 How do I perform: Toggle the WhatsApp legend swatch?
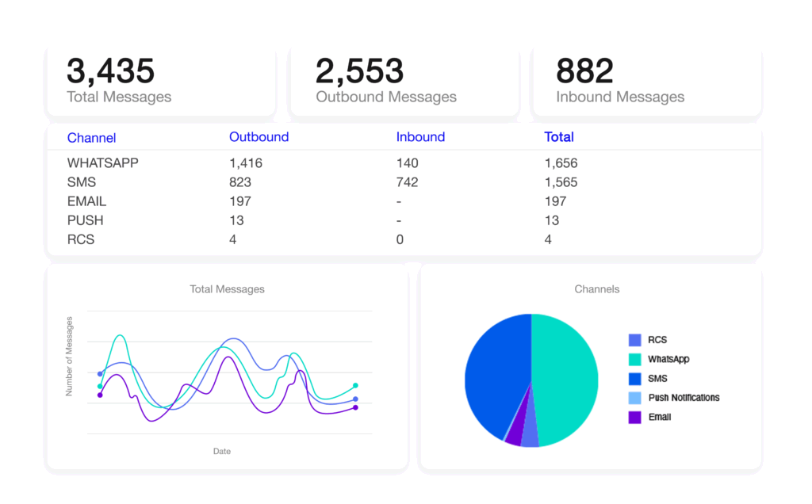[x=634, y=360]
